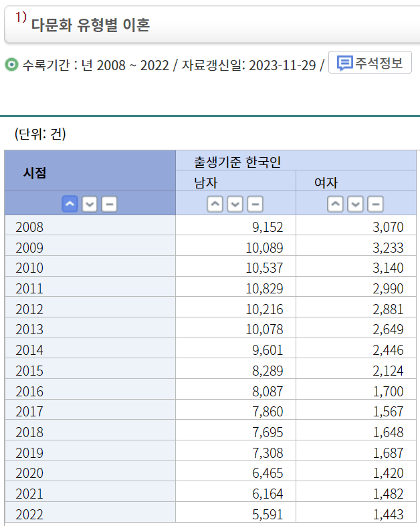Sort 시점 column in ascending order

coord(70,205)
